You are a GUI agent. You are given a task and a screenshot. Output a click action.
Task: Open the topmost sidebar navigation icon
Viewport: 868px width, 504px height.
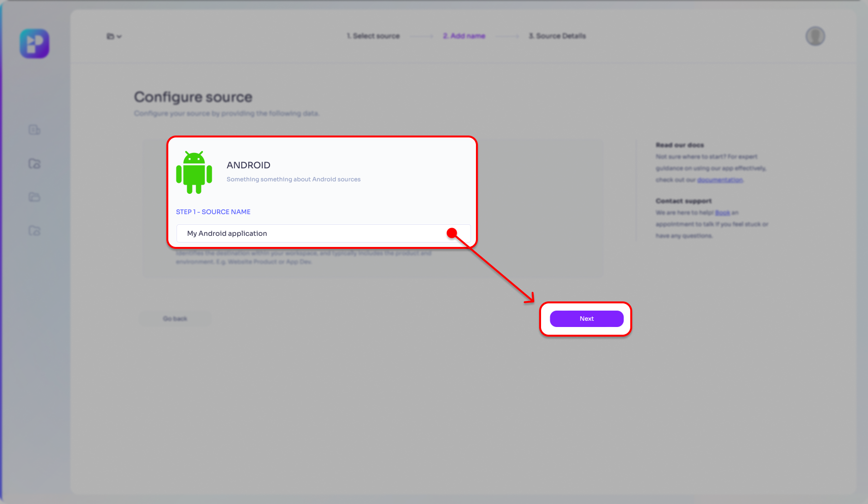(34, 130)
